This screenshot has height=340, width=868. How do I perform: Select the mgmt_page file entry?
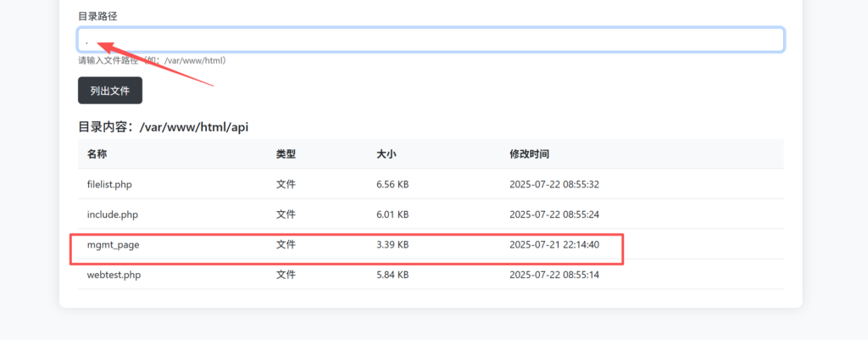[x=113, y=244]
